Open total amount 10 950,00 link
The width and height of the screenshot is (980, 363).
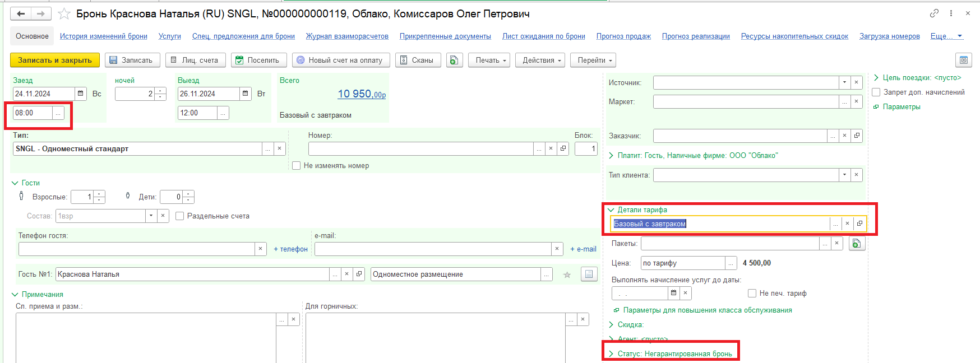362,94
